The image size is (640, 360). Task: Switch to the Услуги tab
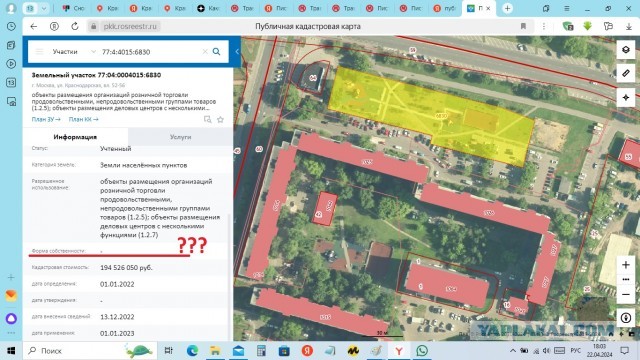(180, 137)
